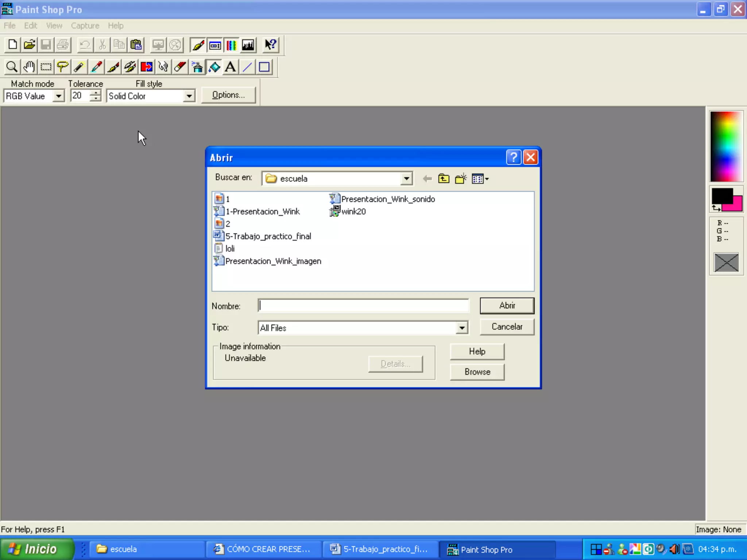Select the Flood Fill tool
The width and height of the screenshot is (747, 560).
[x=214, y=67]
